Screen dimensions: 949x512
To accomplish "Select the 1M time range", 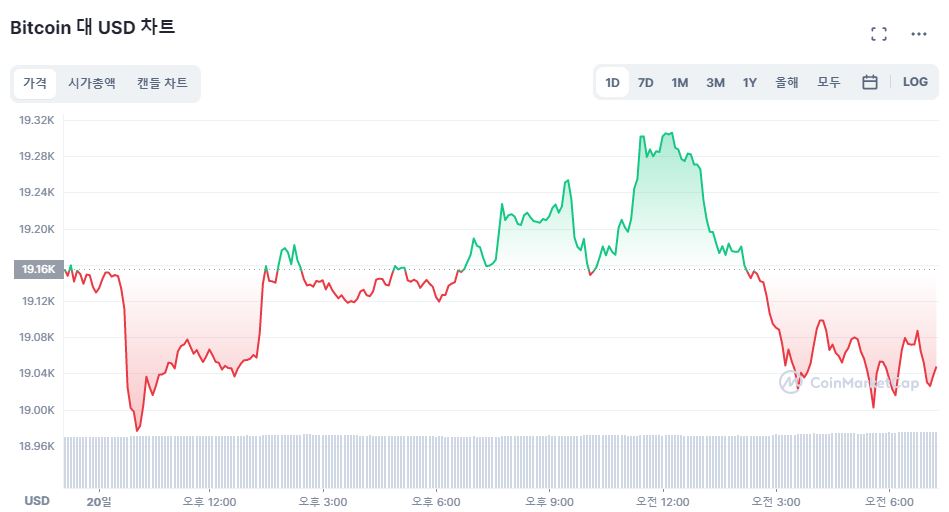I will tap(680, 82).
